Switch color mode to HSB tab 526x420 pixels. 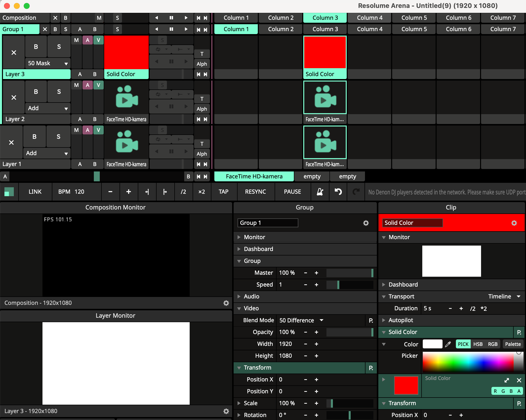click(478, 344)
